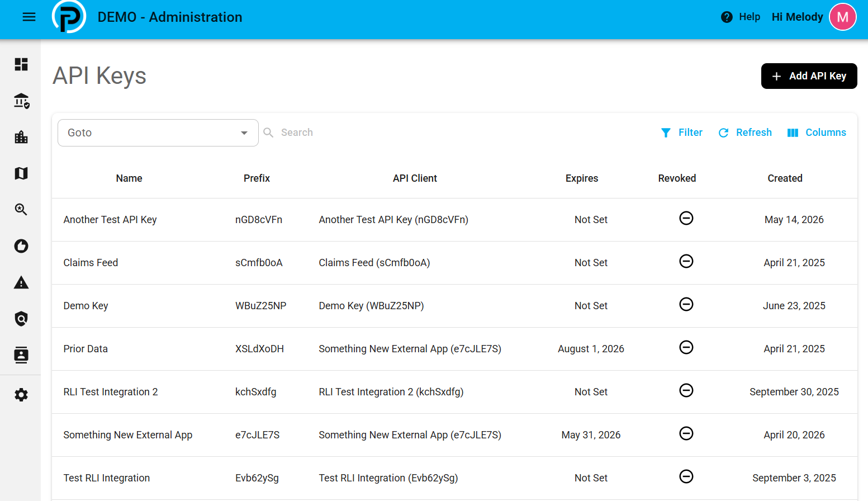Click the bank shield sidebar icon

coord(21,101)
